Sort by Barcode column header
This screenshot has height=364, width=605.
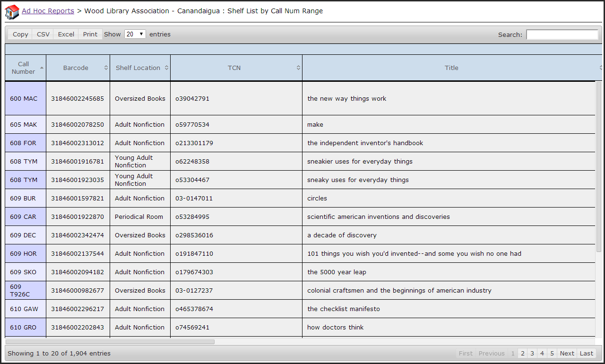pyautogui.click(x=78, y=68)
